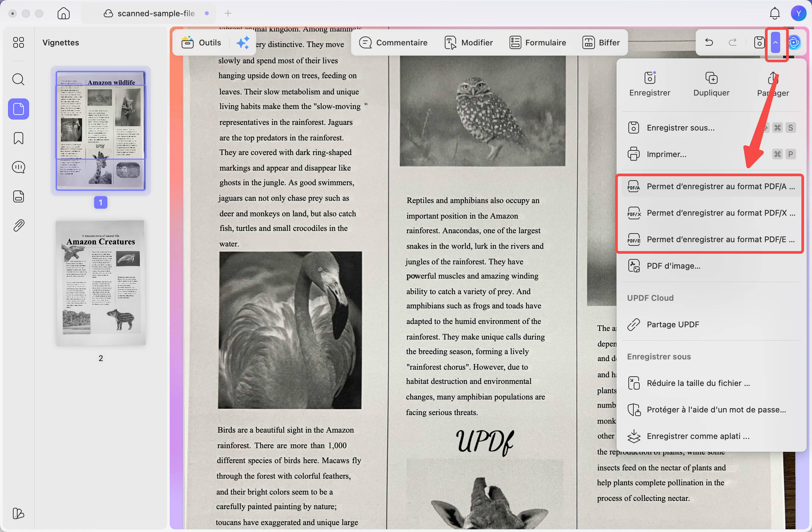Switch to Biffer redact mode
Viewport: 812px width, 532px height.
(x=601, y=43)
